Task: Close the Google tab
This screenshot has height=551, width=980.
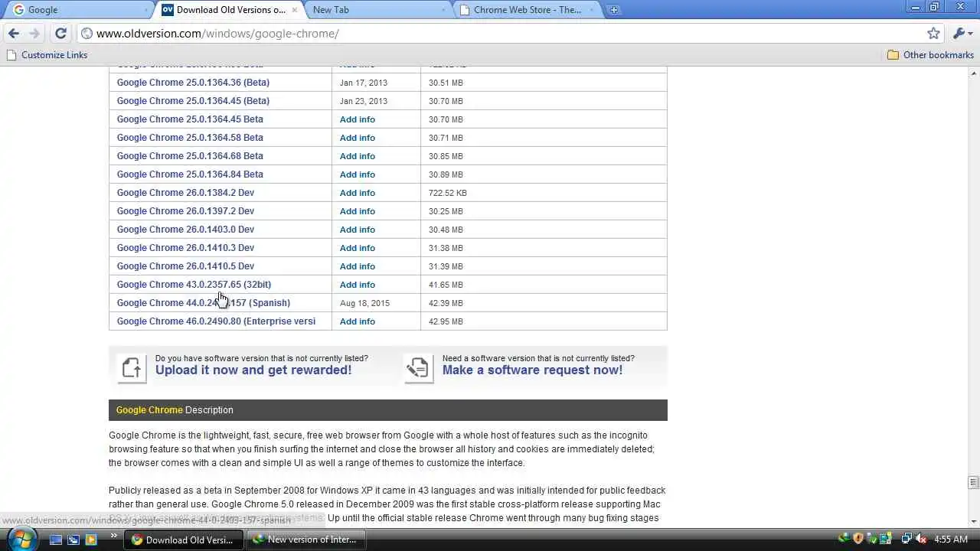Action: (146, 10)
